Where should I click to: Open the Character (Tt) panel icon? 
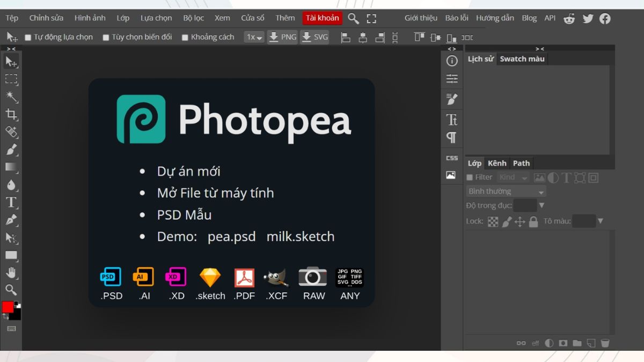click(x=452, y=119)
